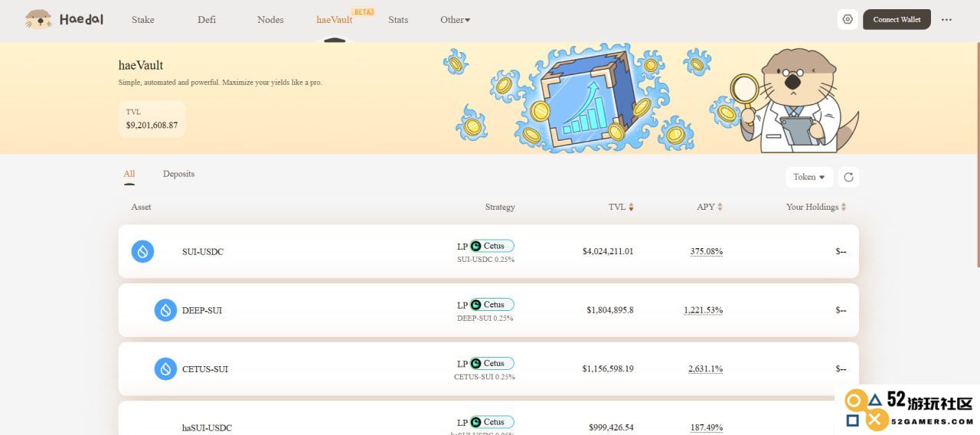
Task: Click the Haedal otter logo
Action: [x=38, y=19]
